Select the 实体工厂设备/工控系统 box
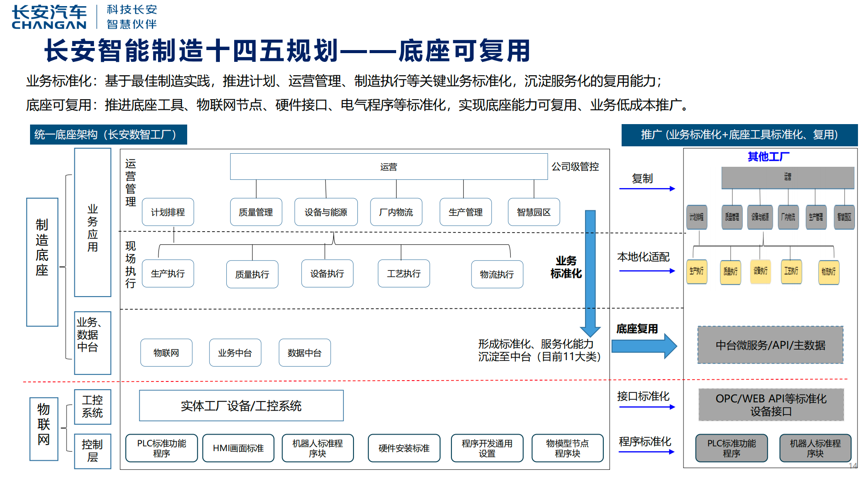The image size is (868, 479). coord(241,406)
